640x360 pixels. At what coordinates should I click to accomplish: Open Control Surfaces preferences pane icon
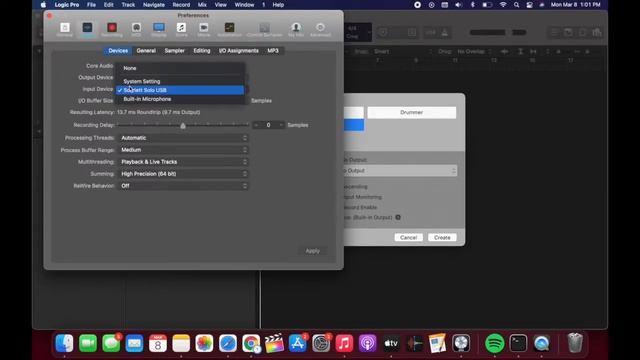[x=264, y=29]
